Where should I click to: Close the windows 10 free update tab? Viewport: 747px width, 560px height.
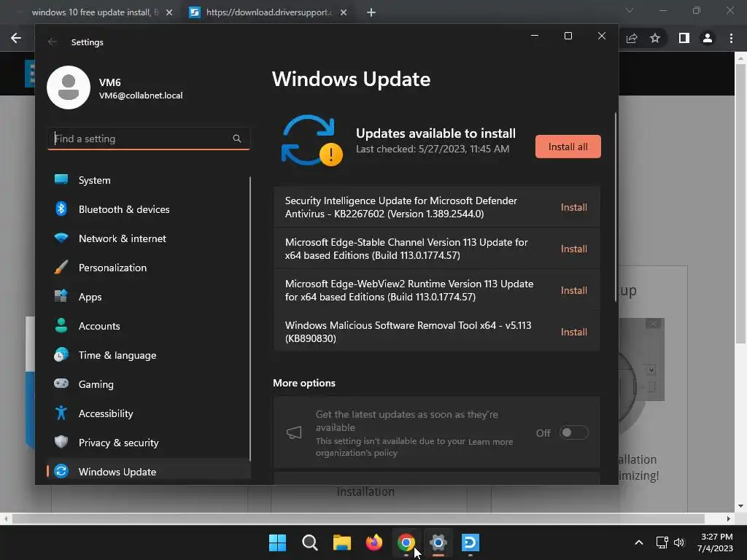(169, 12)
